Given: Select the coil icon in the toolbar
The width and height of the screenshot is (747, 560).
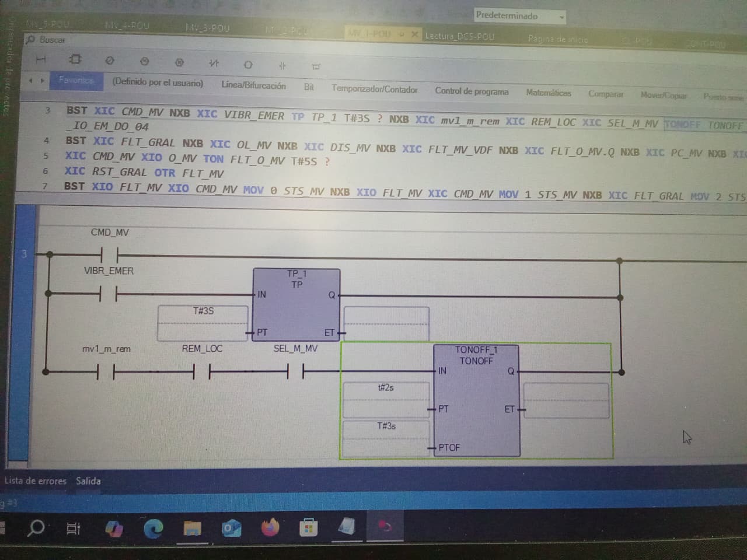Looking at the screenshot, I should click(x=248, y=64).
